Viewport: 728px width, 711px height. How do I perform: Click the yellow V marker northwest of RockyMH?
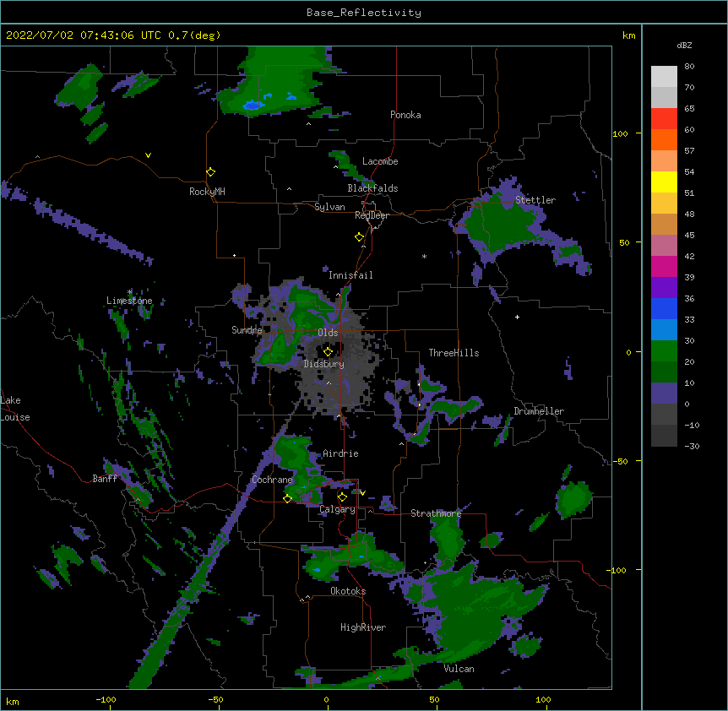pos(148,155)
